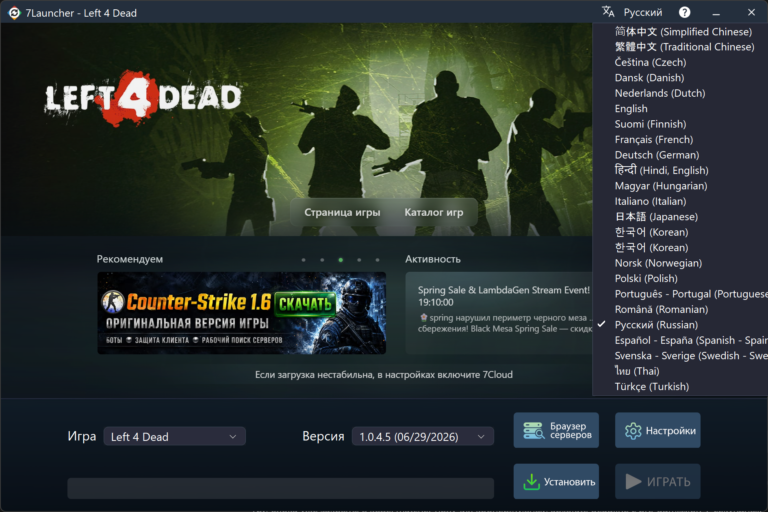This screenshot has width=768, height=512.
Task: Click the Страница игры button
Action: (x=342, y=212)
